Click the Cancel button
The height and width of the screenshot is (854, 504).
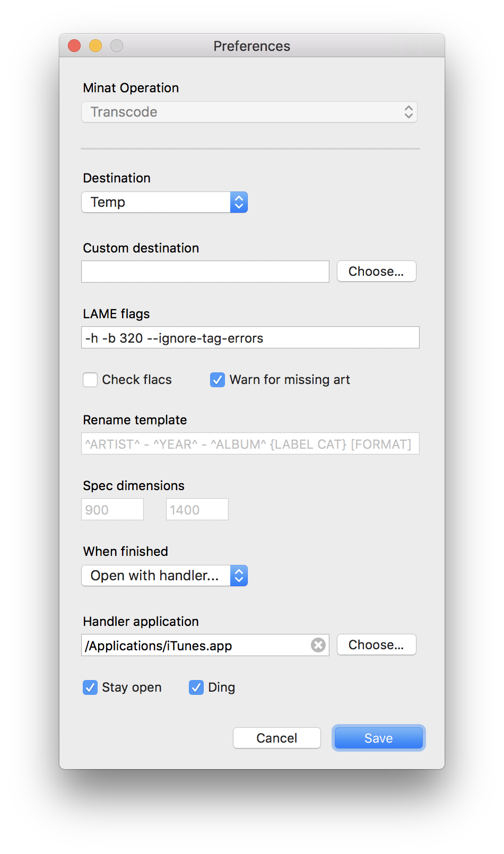276,738
